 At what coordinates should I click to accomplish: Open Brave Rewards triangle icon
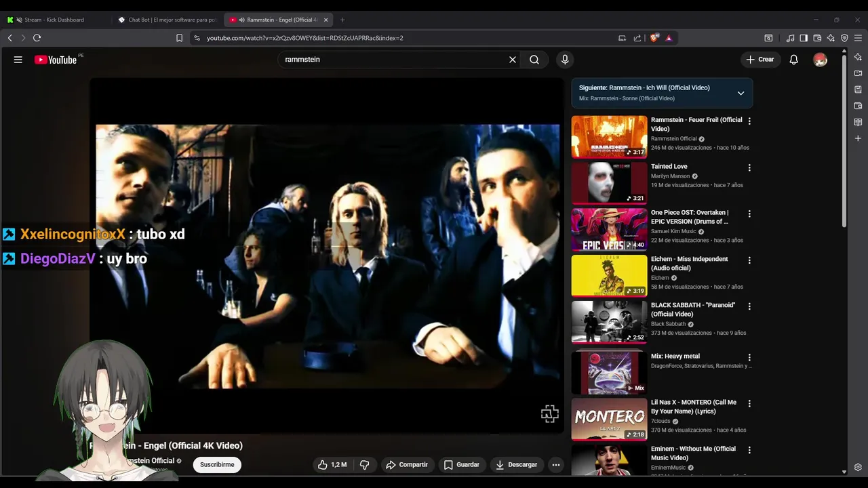tap(669, 38)
